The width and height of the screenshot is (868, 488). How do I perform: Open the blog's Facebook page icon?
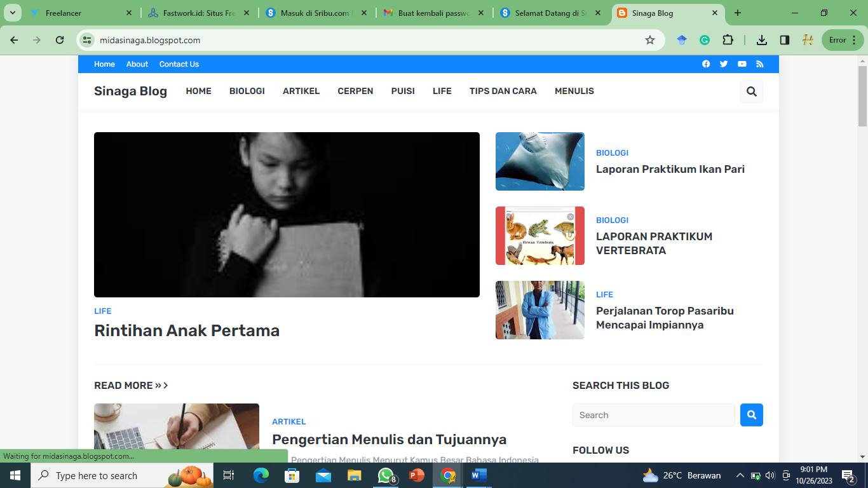click(x=706, y=64)
